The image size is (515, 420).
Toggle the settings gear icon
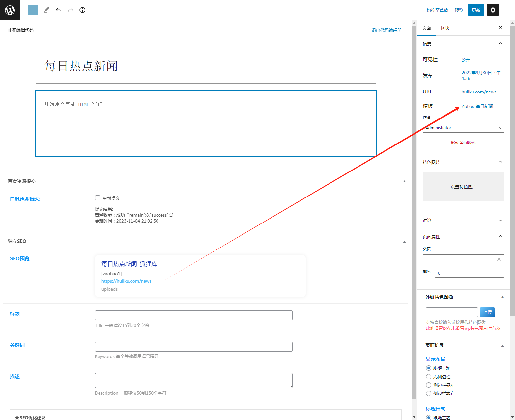(x=493, y=10)
